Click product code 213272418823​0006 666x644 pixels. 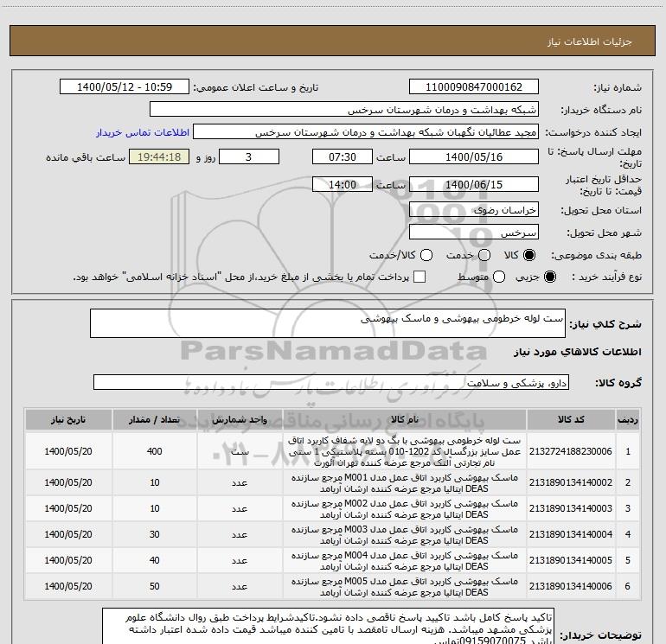571,451
